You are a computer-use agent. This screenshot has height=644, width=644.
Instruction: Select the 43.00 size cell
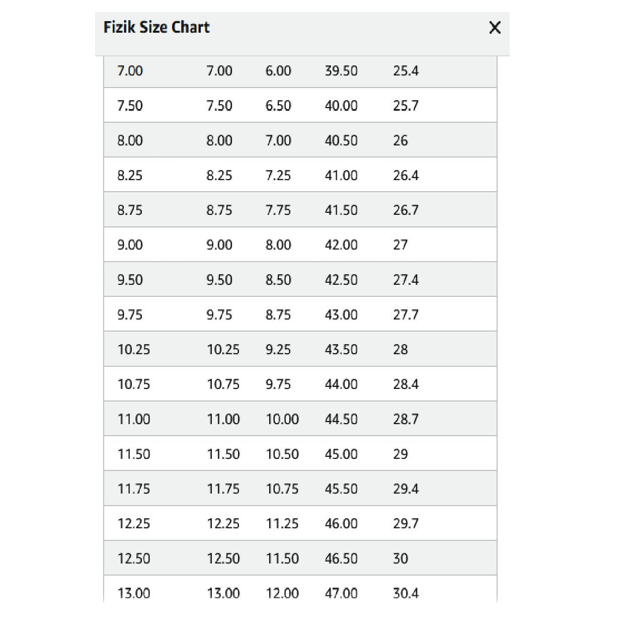341,315
